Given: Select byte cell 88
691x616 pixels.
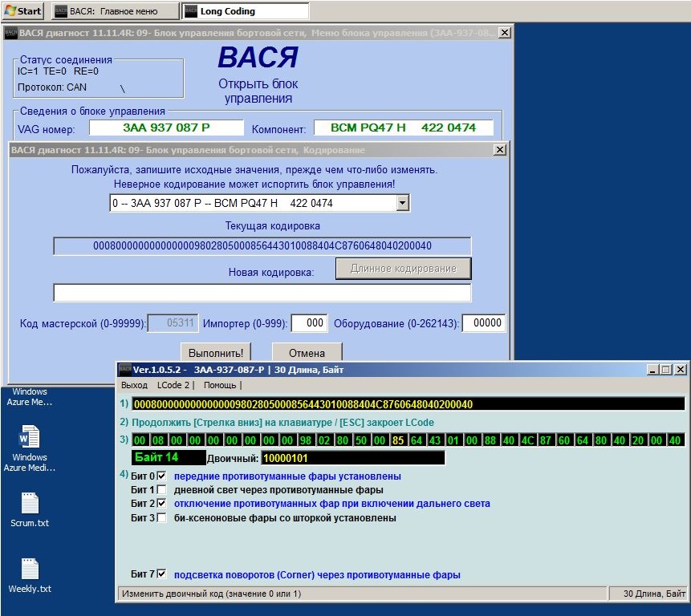Looking at the screenshot, I should (x=490, y=440).
